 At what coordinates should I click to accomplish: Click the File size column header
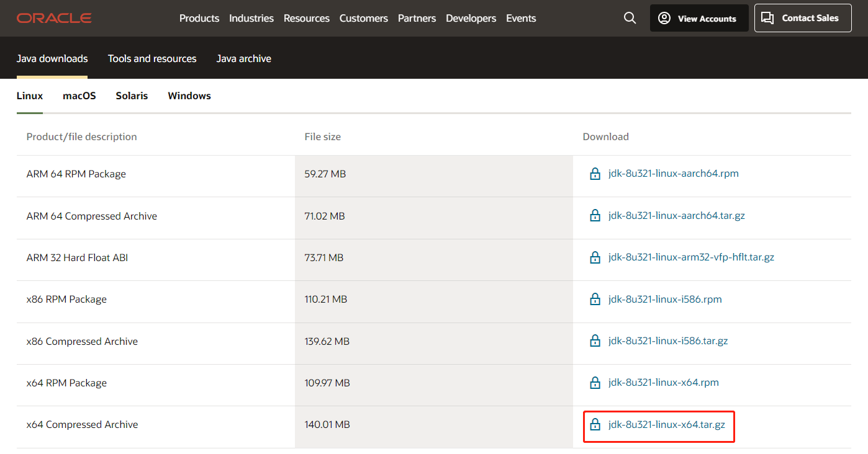point(323,136)
